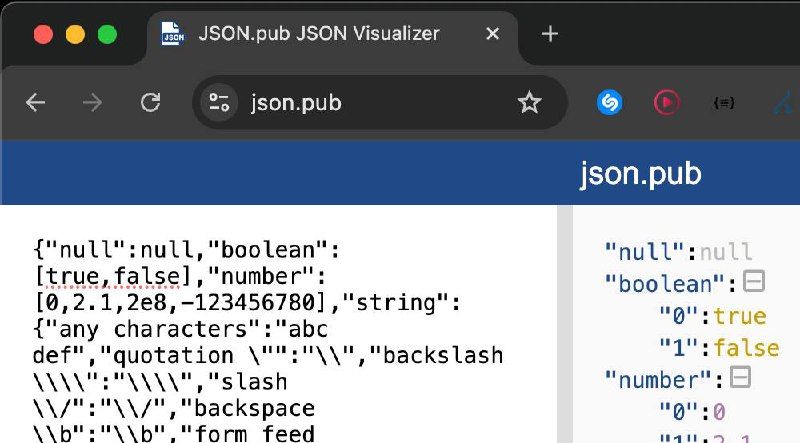The height and width of the screenshot is (443, 800).
Task: Click the json.pub address bar URL
Action: tap(296, 103)
